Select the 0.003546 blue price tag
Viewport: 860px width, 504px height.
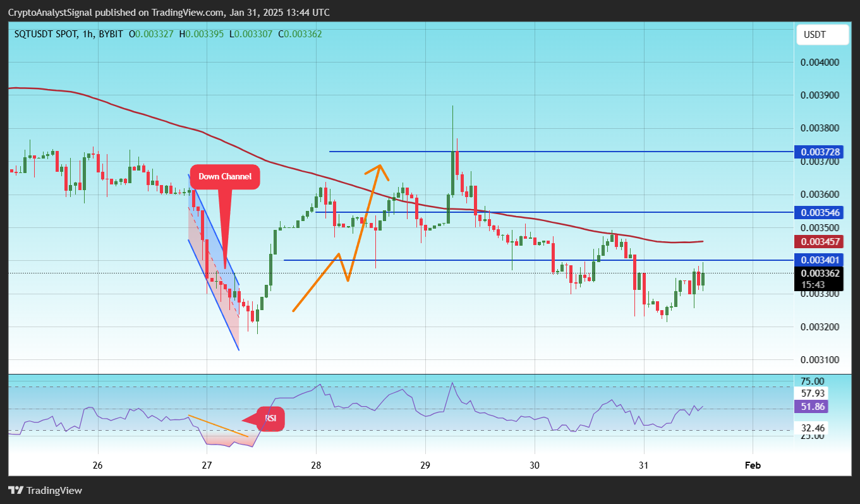click(820, 212)
